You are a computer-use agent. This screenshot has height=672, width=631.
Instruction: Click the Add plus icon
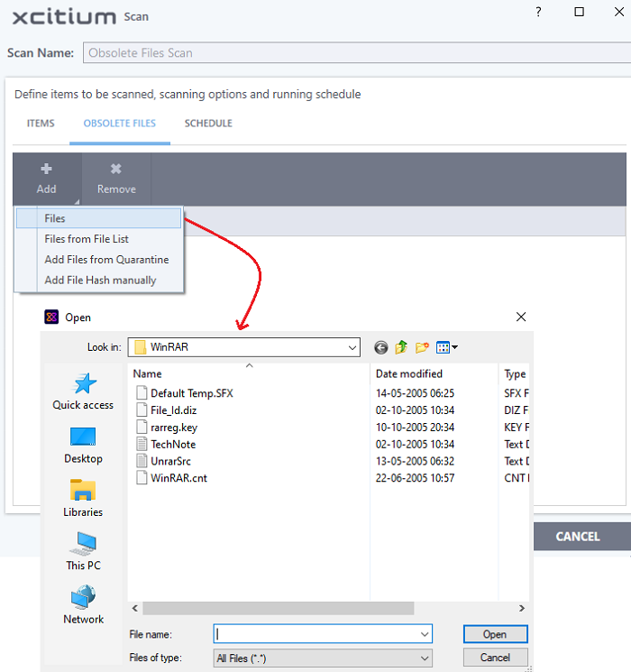46,169
